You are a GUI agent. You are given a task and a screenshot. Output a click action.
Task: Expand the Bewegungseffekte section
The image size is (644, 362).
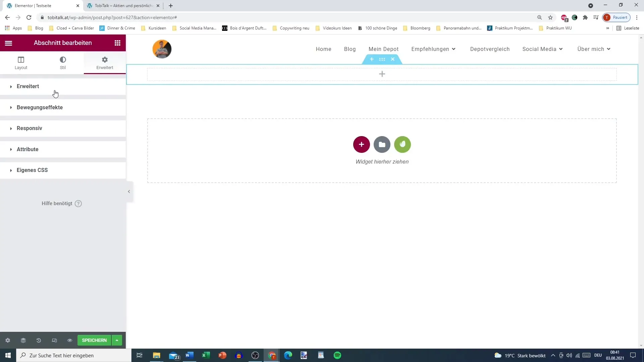(63, 108)
